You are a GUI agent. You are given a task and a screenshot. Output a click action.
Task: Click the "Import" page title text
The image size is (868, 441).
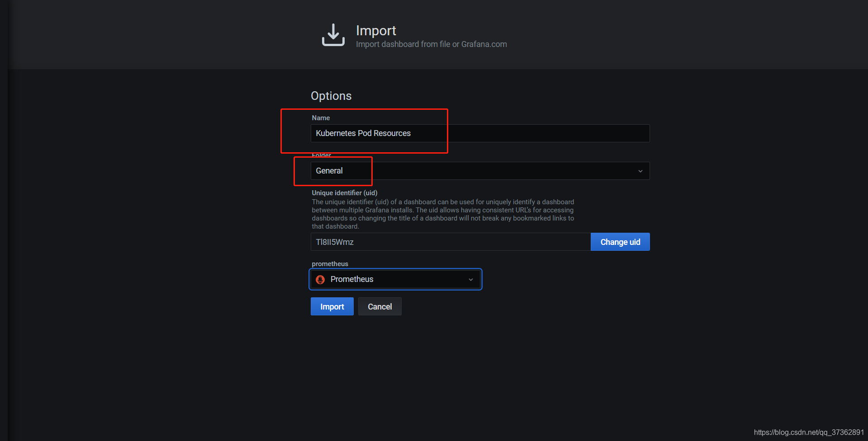click(x=376, y=30)
